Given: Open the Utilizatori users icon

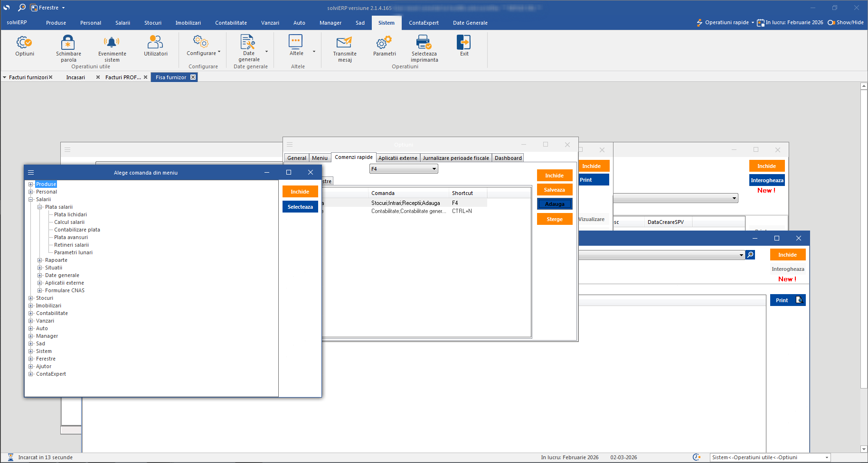Looking at the screenshot, I should pyautogui.click(x=155, y=43).
